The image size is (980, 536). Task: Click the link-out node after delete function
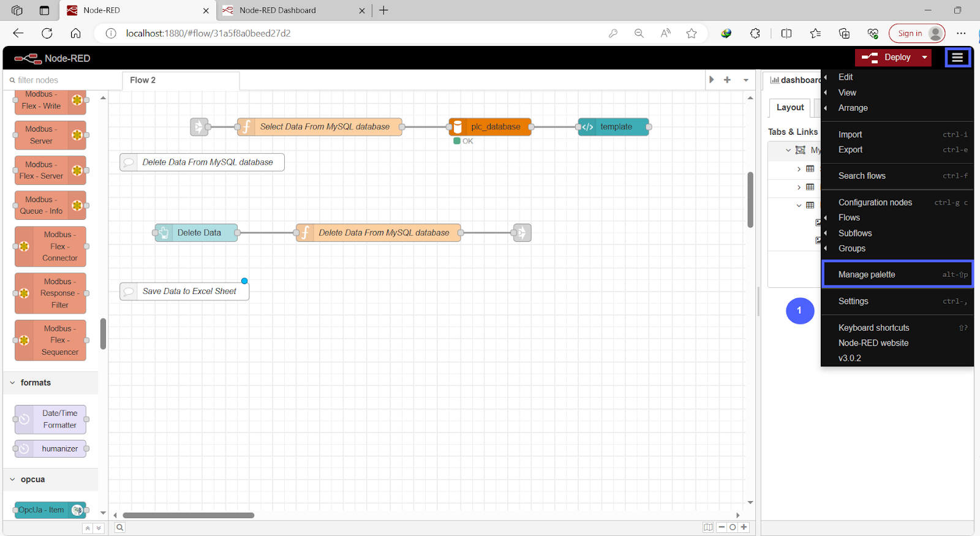(522, 233)
